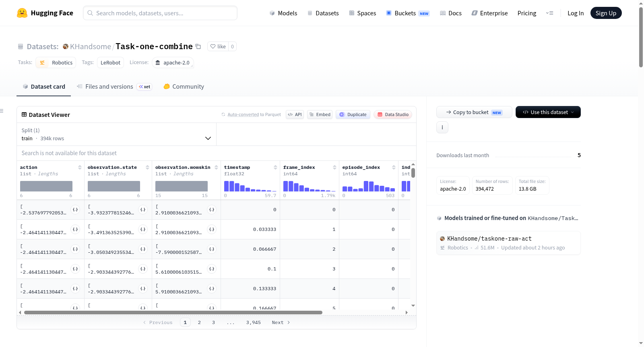Go to page 2 of dataset
The width and height of the screenshot is (644, 347).
(199, 322)
